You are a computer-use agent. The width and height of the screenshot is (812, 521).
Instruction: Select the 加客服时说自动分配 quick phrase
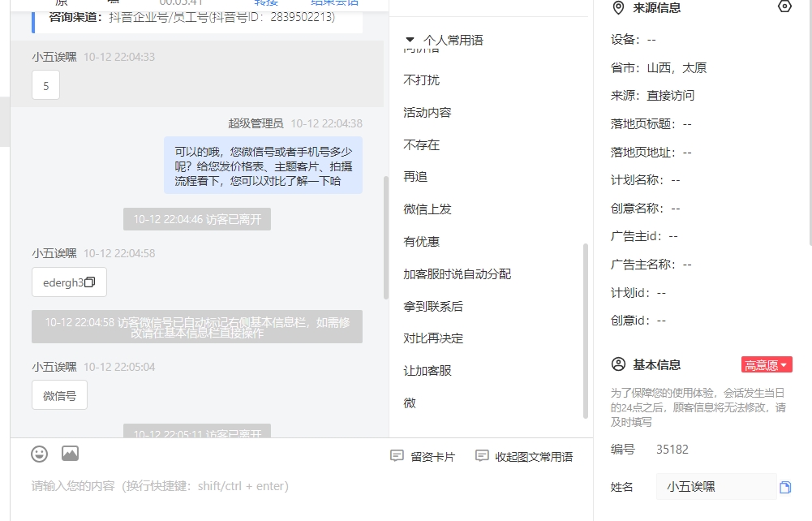[x=458, y=274]
